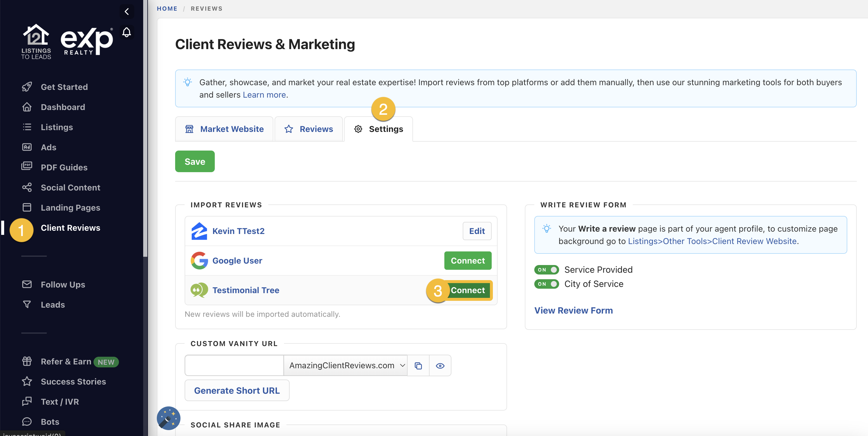The height and width of the screenshot is (436, 868).
Task: Click the Refer & Earn gift icon
Action: pos(27,361)
